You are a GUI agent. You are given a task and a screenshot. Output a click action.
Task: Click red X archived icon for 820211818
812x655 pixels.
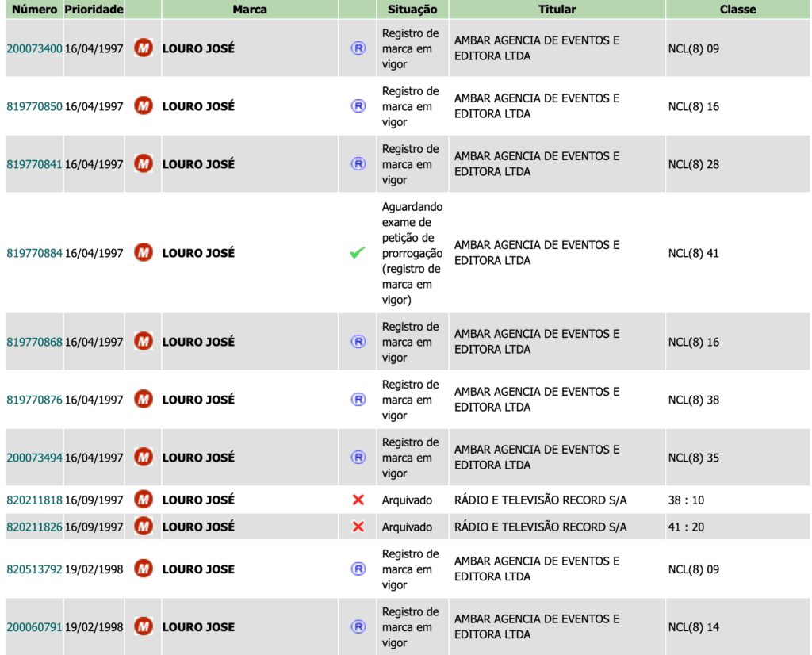pos(358,500)
